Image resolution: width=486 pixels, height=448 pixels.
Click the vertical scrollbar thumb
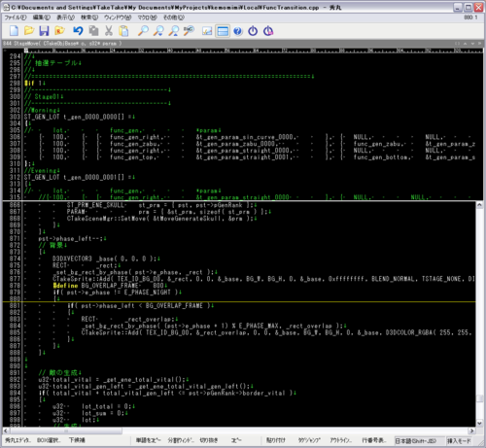[x=479, y=398]
